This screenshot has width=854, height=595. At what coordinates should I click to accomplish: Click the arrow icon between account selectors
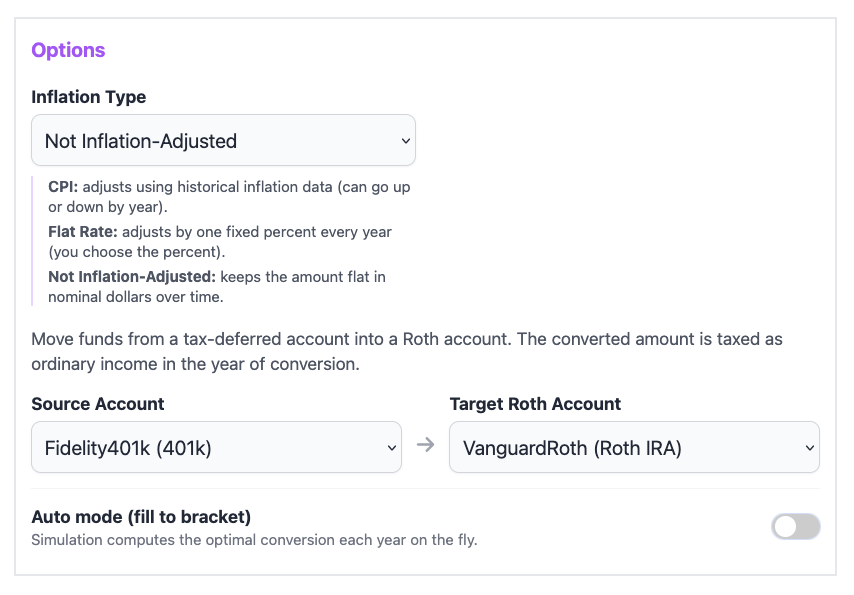tap(426, 445)
